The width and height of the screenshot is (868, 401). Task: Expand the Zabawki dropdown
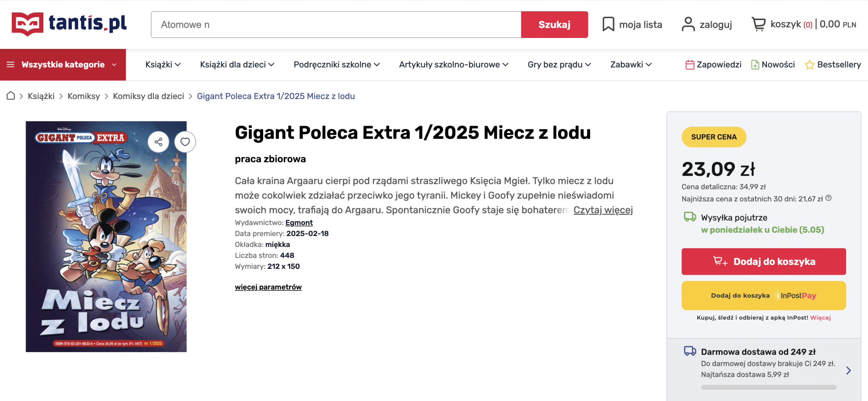click(x=631, y=64)
